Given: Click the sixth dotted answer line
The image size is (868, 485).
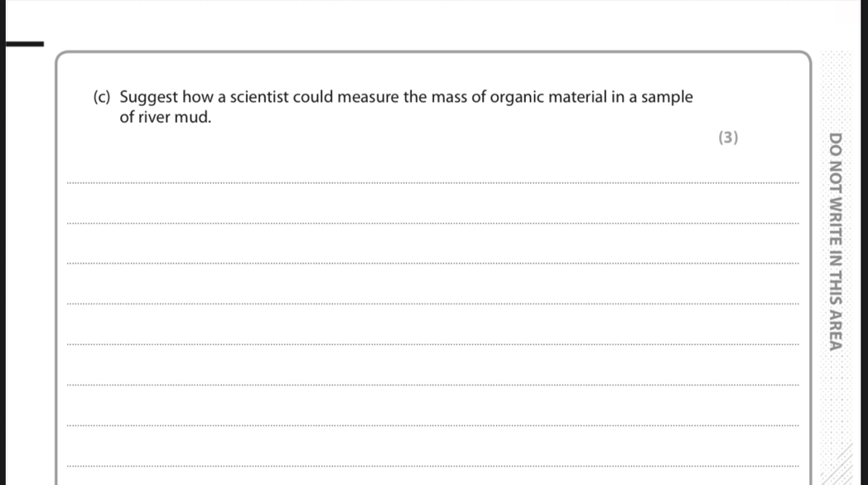Looking at the screenshot, I should [431, 385].
